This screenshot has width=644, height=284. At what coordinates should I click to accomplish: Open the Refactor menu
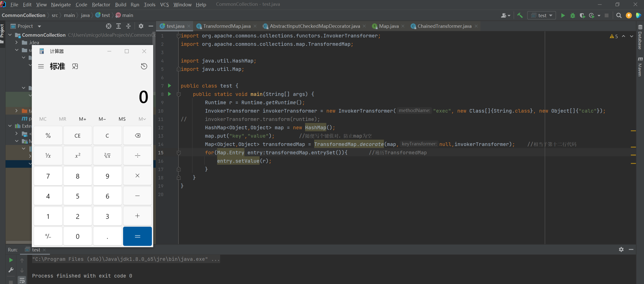(x=101, y=5)
